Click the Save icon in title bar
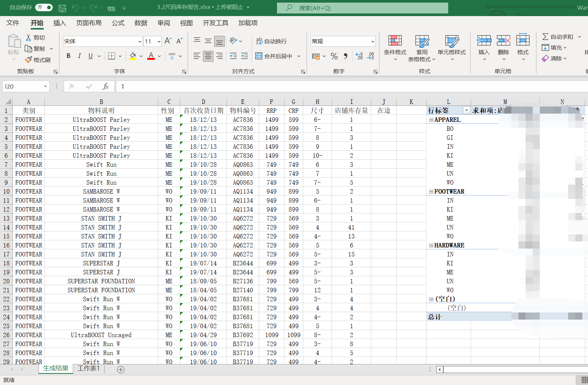This screenshot has height=385, width=588. pos(62,8)
